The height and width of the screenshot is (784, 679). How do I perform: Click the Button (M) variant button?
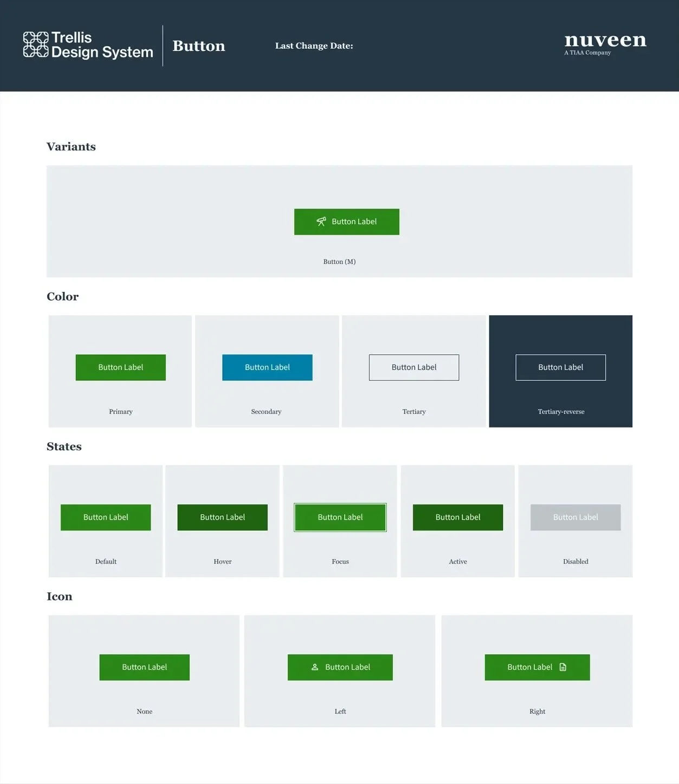tap(347, 222)
